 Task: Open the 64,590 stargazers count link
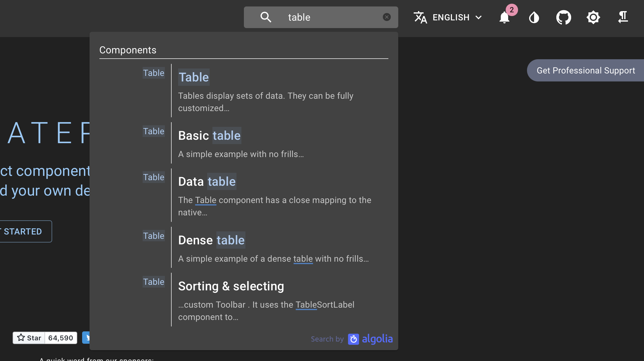click(x=61, y=338)
